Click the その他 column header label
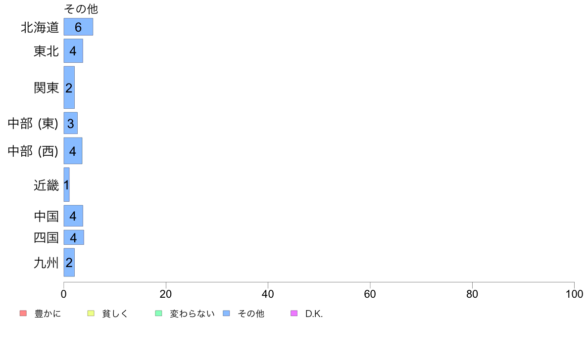 (x=81, y=8)
